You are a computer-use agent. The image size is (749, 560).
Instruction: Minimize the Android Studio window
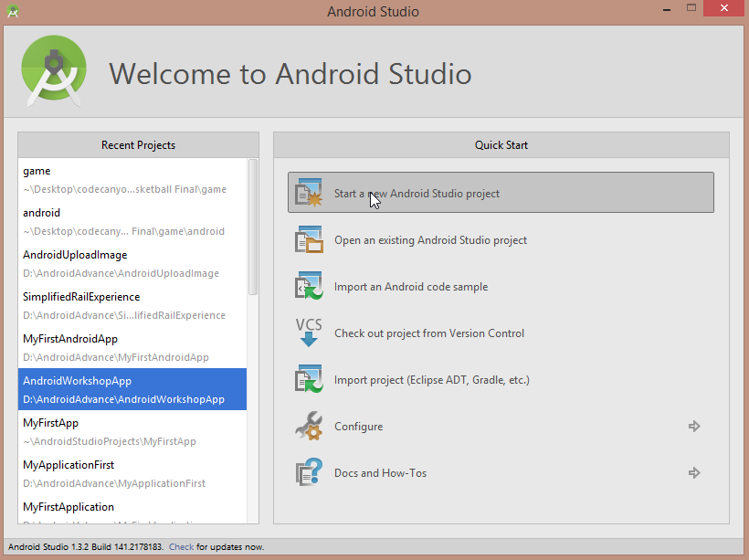click(667, 8)
